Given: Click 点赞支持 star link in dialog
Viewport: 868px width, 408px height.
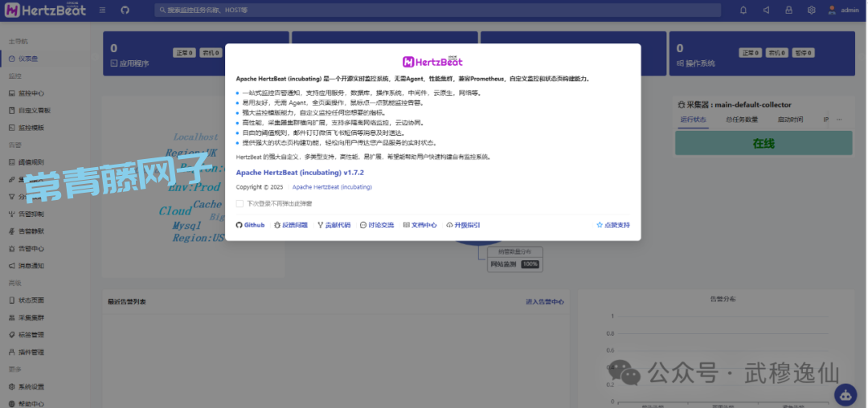Looking at the screenshot, I should [x=613, y=226].
